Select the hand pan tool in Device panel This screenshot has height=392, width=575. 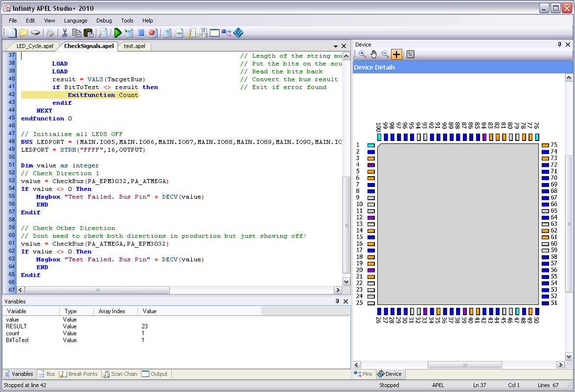pyautogui.click(x=374, y=54)
